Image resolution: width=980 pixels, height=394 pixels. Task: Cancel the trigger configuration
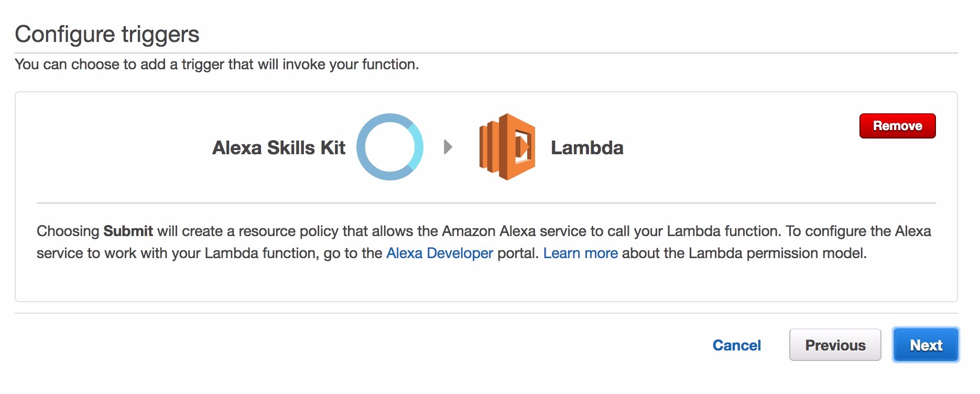click(736, 345)
